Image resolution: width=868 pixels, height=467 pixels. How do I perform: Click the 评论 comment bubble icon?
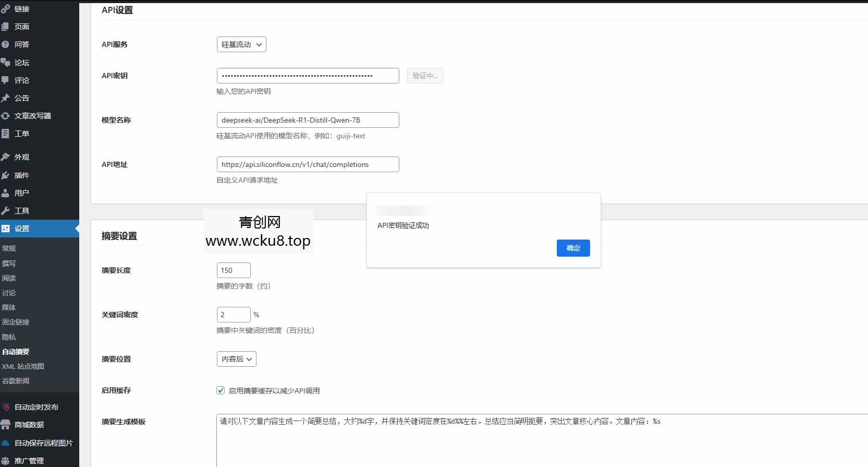[x=5, y=80]
